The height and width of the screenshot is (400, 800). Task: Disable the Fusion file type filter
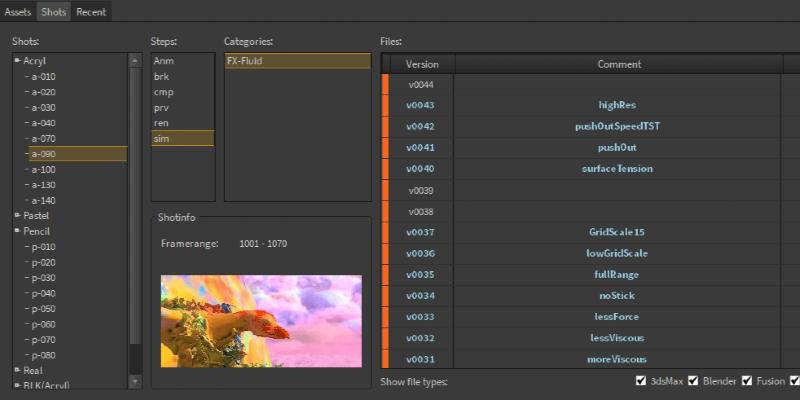coord(747,382)
